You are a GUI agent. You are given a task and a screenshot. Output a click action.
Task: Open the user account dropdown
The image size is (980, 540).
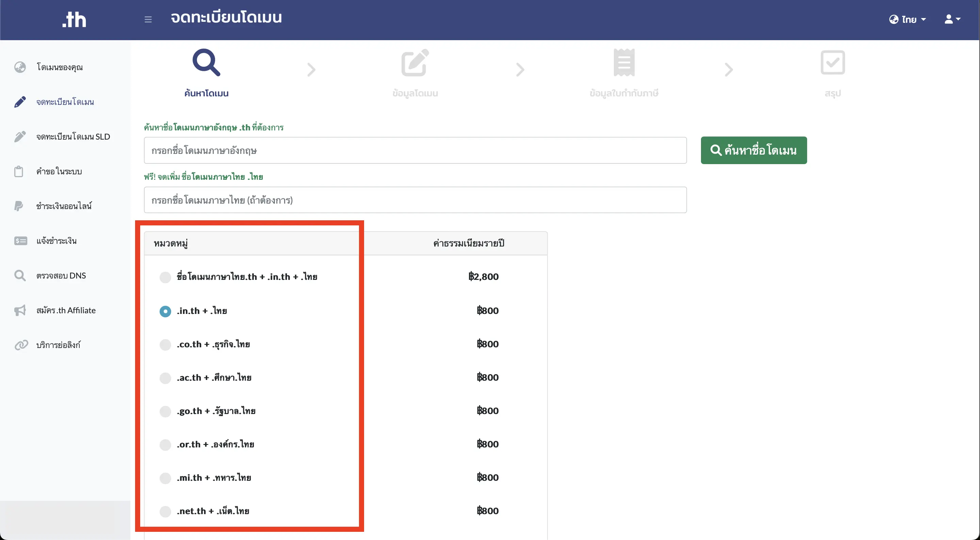(x=952, y=19)
